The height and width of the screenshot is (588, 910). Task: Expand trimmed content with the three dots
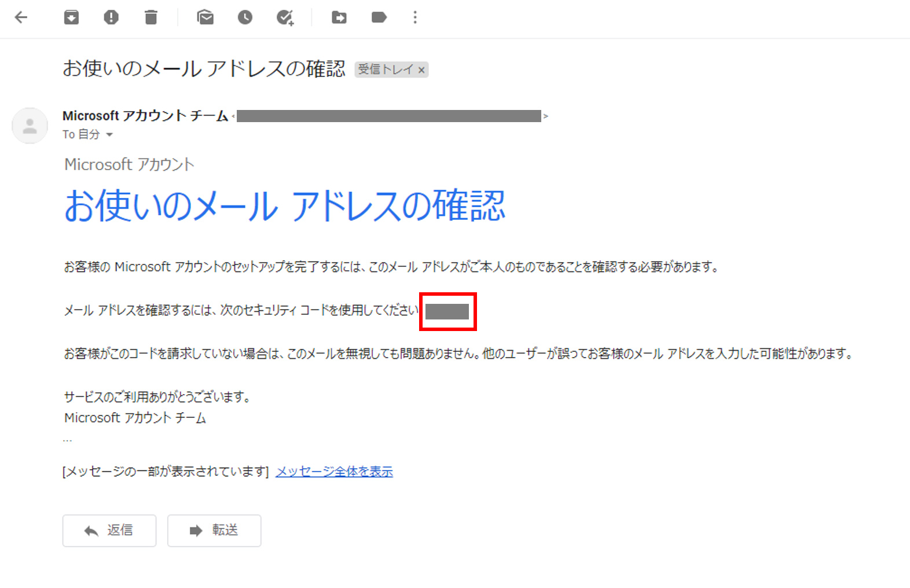point(68,440)
